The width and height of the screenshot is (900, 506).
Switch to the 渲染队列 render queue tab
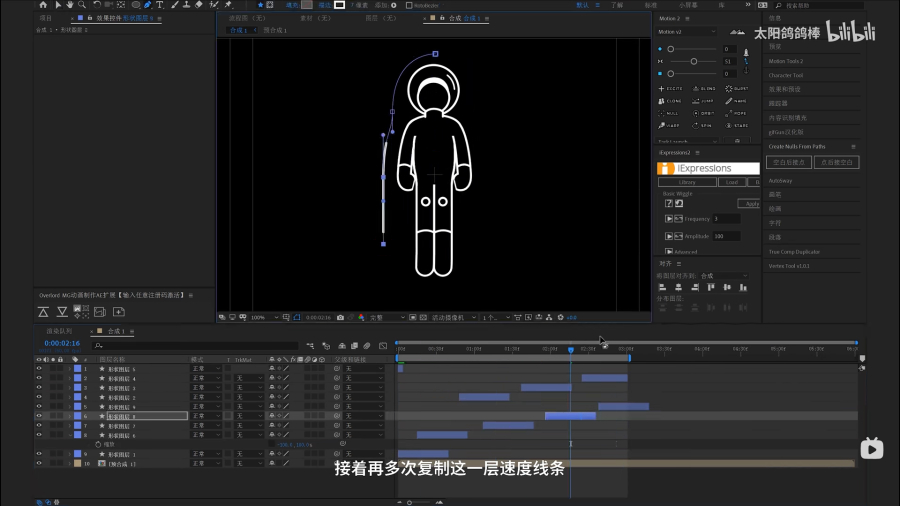[x=59, y=331]
